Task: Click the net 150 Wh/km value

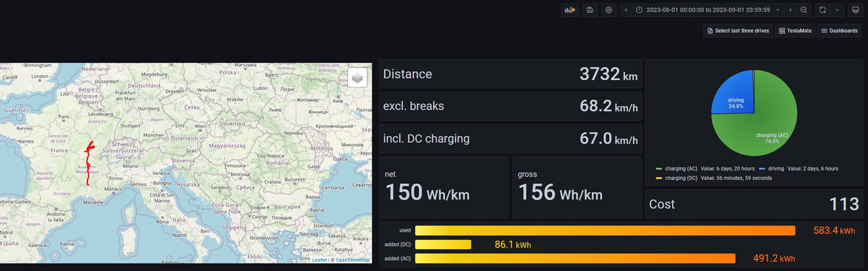Action: (x=427, y=192)
